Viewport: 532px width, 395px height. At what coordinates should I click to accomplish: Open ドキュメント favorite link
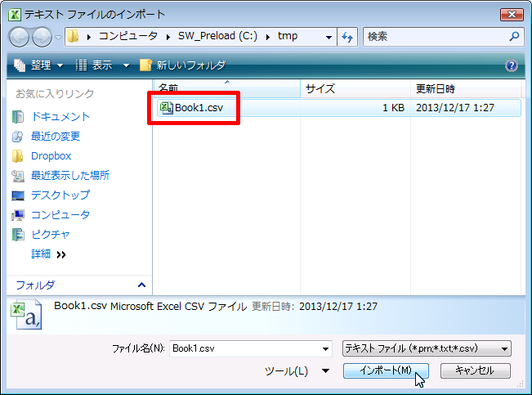pyautogui.click(x=60, y=117)
